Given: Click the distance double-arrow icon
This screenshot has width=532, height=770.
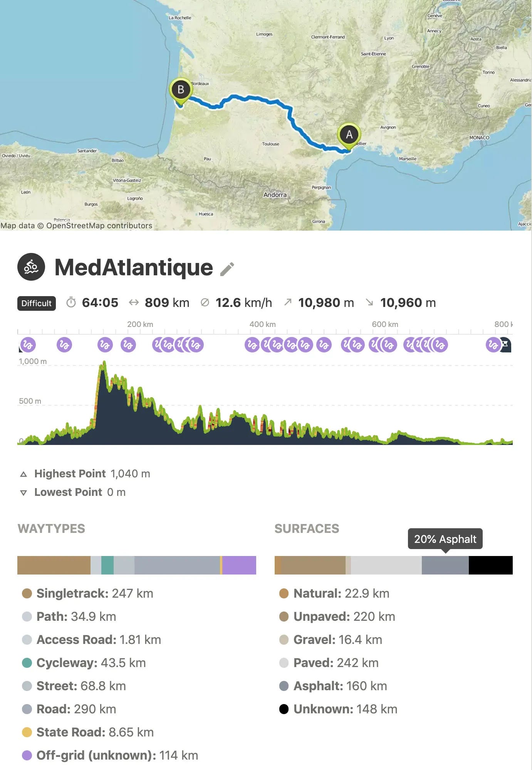Looking at the screenshot, I should click(134, 302).
